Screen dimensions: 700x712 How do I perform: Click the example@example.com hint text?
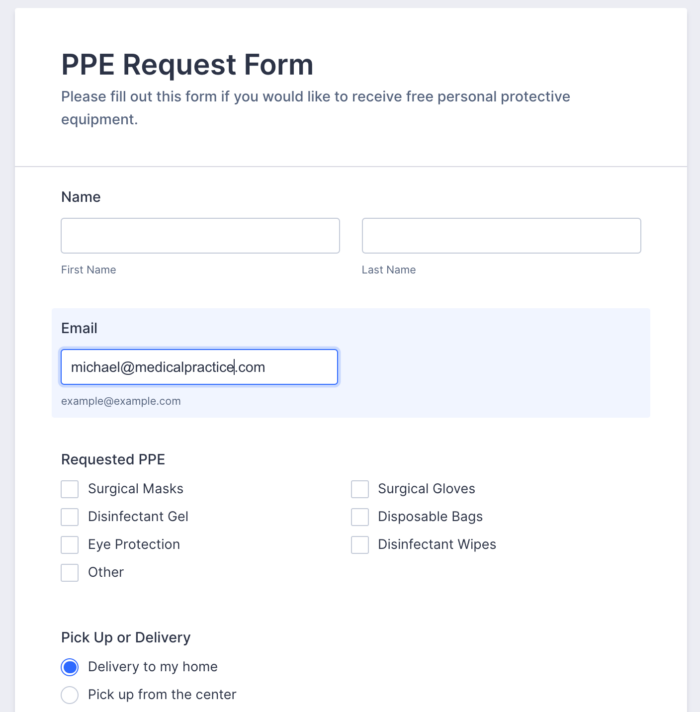click(x=121, y=401)
